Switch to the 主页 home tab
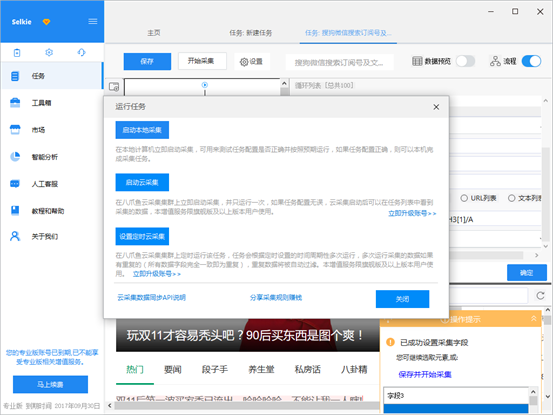Screen dimensions: 553x415 tap(154, 33)
